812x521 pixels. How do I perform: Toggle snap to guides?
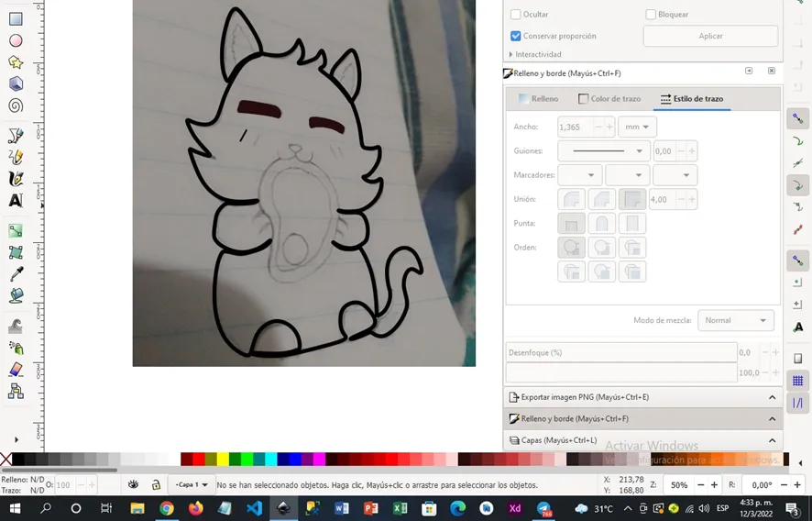tap(798, 403)
